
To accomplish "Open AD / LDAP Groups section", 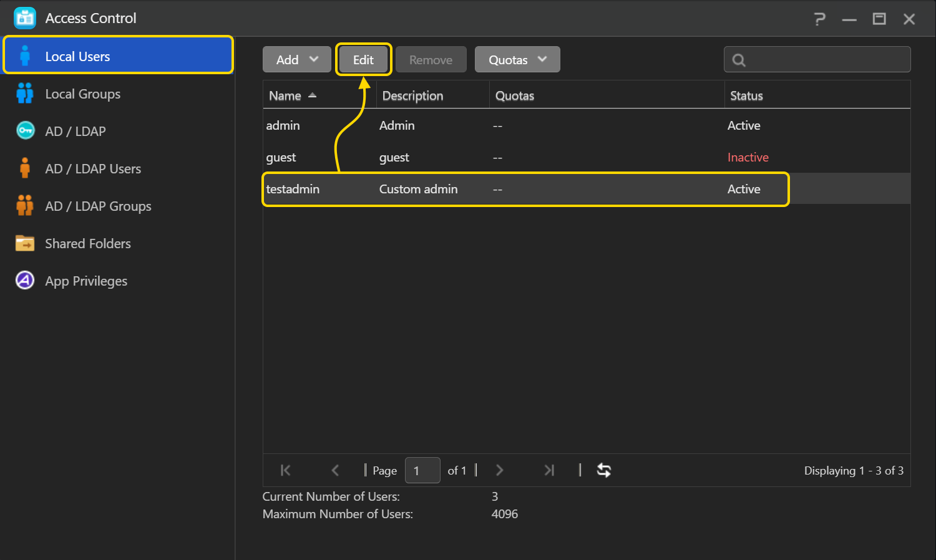I will pos(98,206).
